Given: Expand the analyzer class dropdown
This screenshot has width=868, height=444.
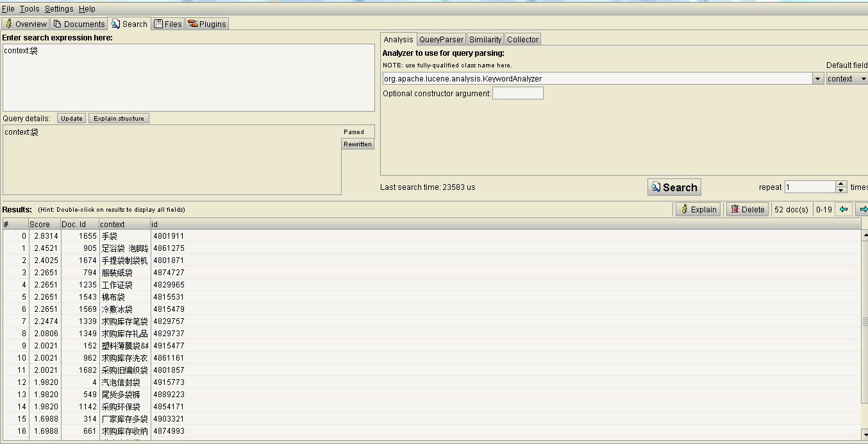Looking at the screenshot, I should [x=817, y=78].
